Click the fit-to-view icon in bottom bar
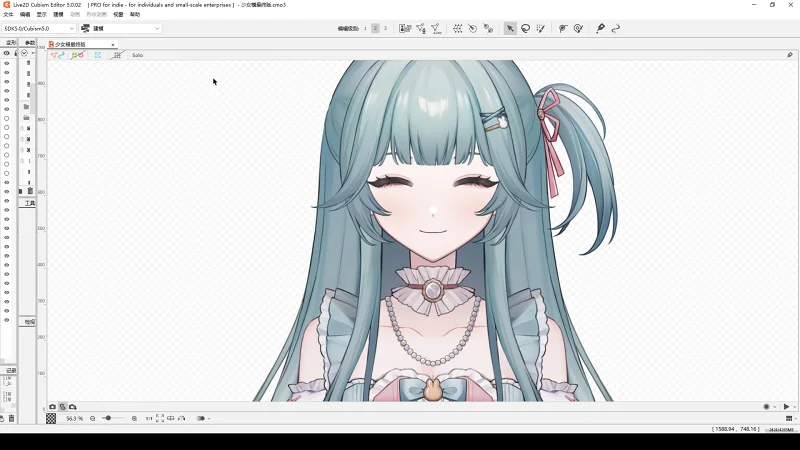Image resolution: width=800 pixels, height=450 pixels. click(160, 418)
